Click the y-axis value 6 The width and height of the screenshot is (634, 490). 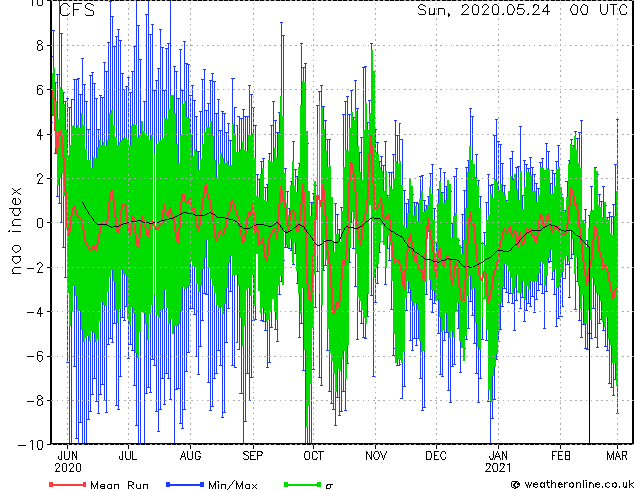pos(40,90)
